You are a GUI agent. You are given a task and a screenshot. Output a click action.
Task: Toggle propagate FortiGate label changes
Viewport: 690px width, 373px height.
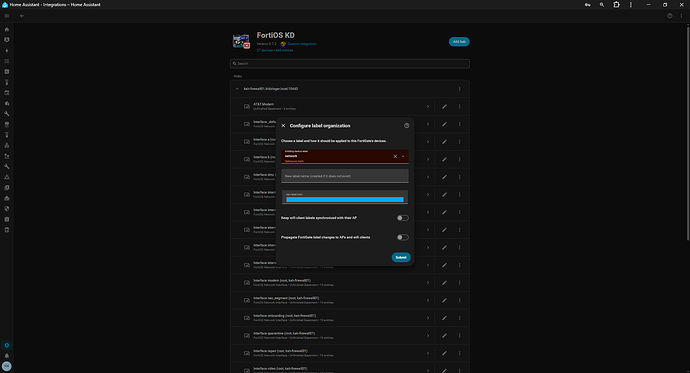402,238
